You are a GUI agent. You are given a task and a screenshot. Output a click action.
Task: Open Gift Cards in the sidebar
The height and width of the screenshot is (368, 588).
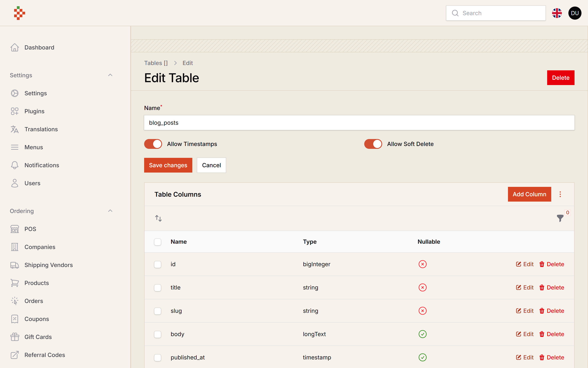coord(38,337)
